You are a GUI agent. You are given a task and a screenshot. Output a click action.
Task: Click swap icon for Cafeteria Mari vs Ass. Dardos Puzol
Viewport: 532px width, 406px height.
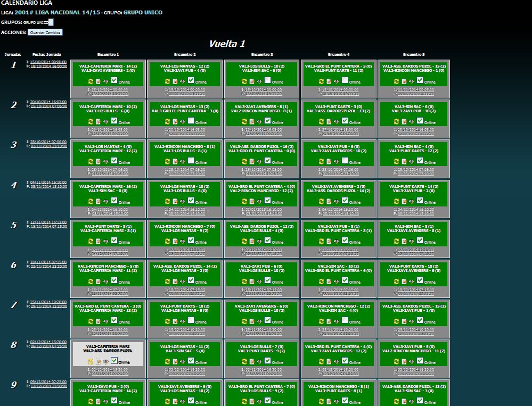91,361
